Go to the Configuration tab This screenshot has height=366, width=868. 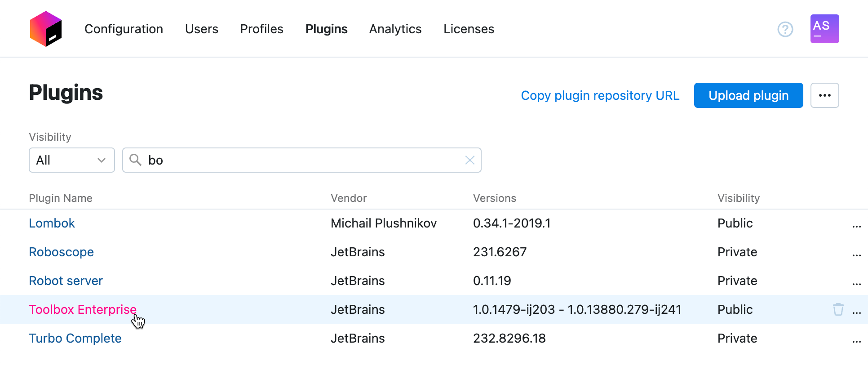click(124, 29)
